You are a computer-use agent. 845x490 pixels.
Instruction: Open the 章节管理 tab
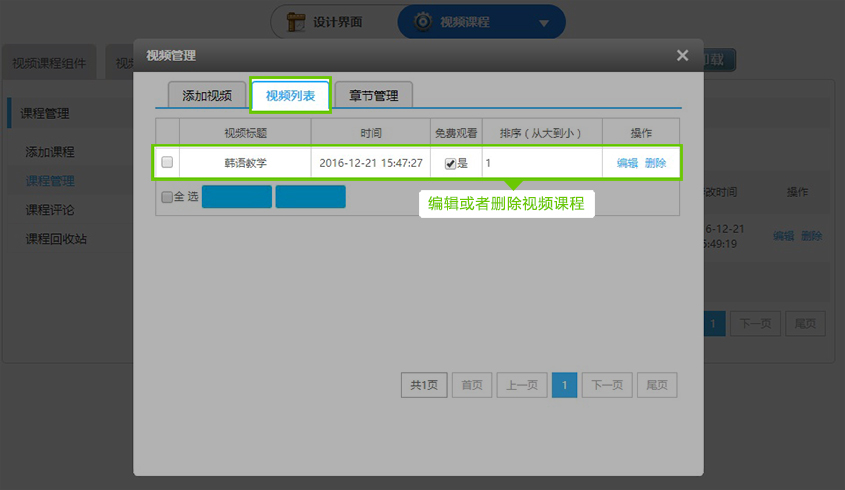373,95
